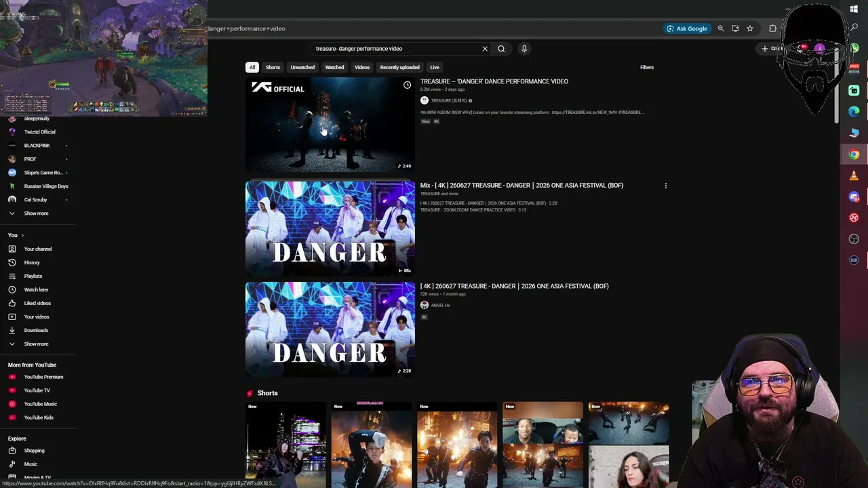Open Music under Explore
The width and height of the screenshot is (868, 488).
tap(31, 464)
